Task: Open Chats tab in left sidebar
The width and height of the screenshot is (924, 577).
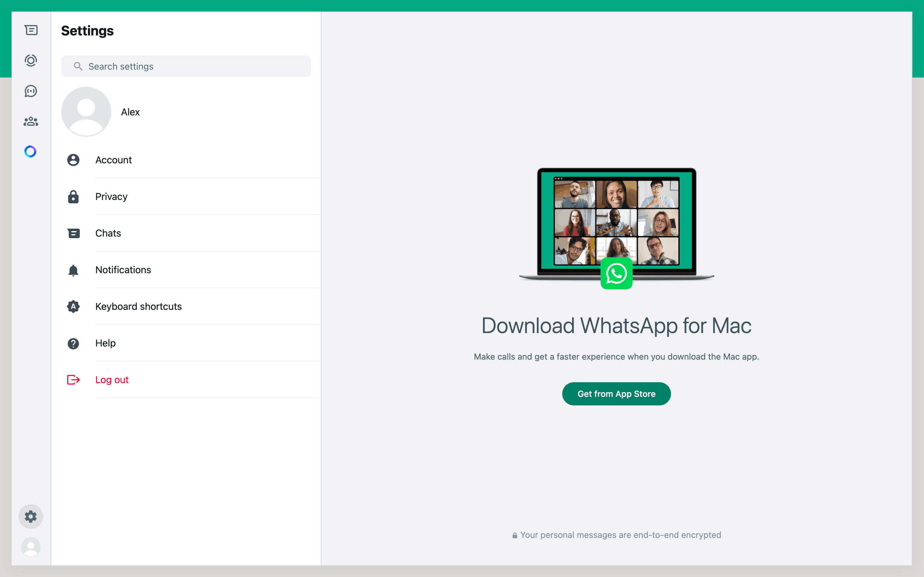Action: point(31,30)
